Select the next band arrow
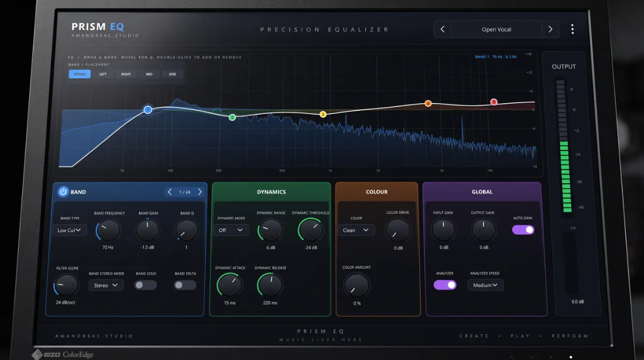Screen dimensions: 644x360 pyautogui.click(x=200, y=192)
